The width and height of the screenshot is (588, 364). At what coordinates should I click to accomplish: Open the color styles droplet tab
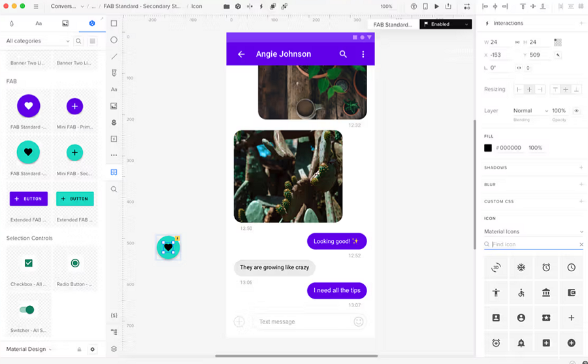pos(12,24)
